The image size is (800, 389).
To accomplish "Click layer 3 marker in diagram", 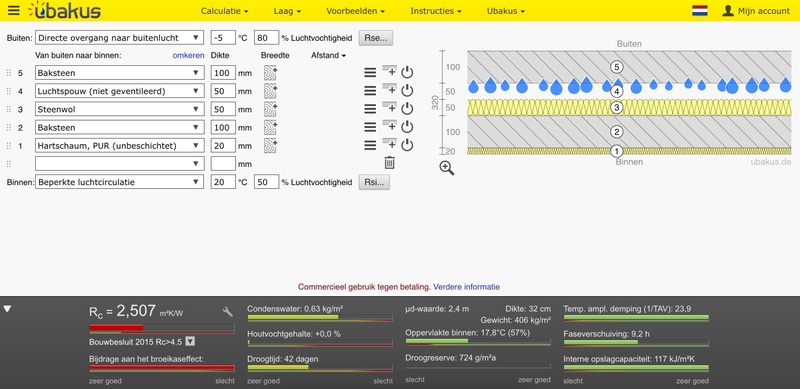I will click(x=616, y=107).
